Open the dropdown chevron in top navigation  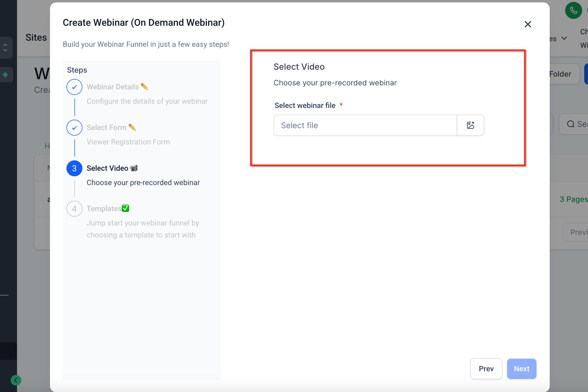564,39
